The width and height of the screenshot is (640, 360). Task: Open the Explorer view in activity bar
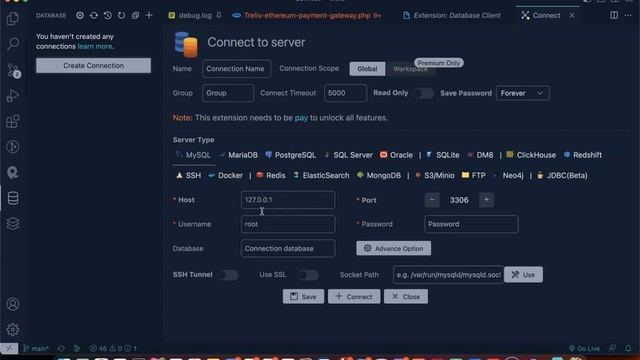point(13,18)
